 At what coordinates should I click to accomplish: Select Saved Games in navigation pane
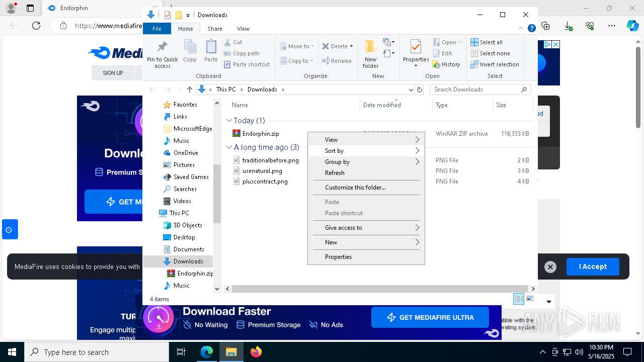coord(191,177)
